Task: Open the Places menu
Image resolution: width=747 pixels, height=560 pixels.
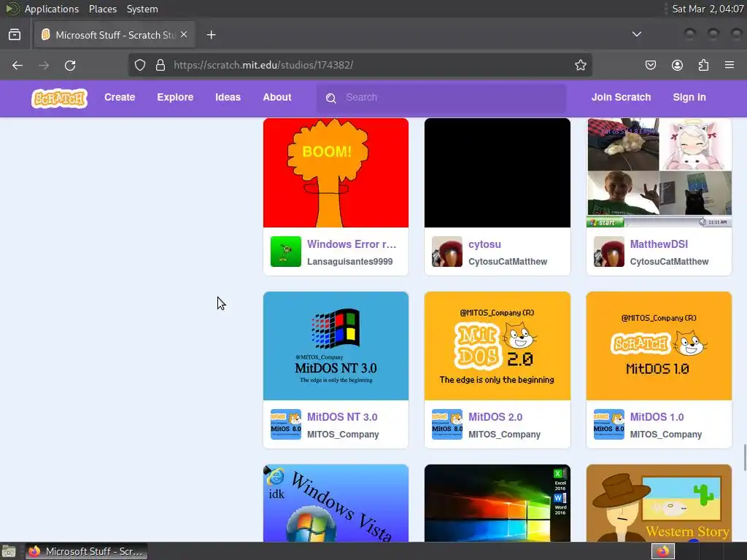Action: 103,9
